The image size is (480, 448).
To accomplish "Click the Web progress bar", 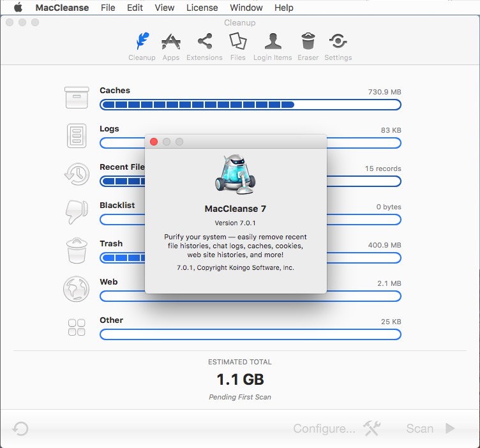I will click(250, 296).
